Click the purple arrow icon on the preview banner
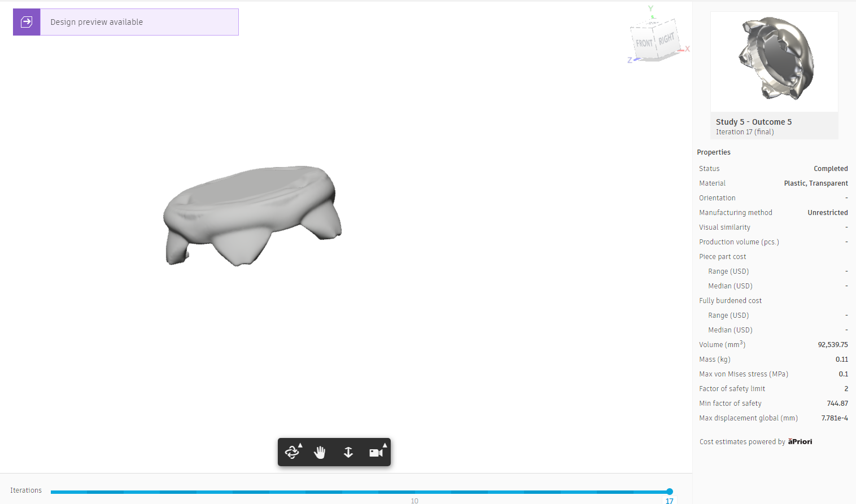This screenshot has width=856, height=504. [x=26, y=21]
